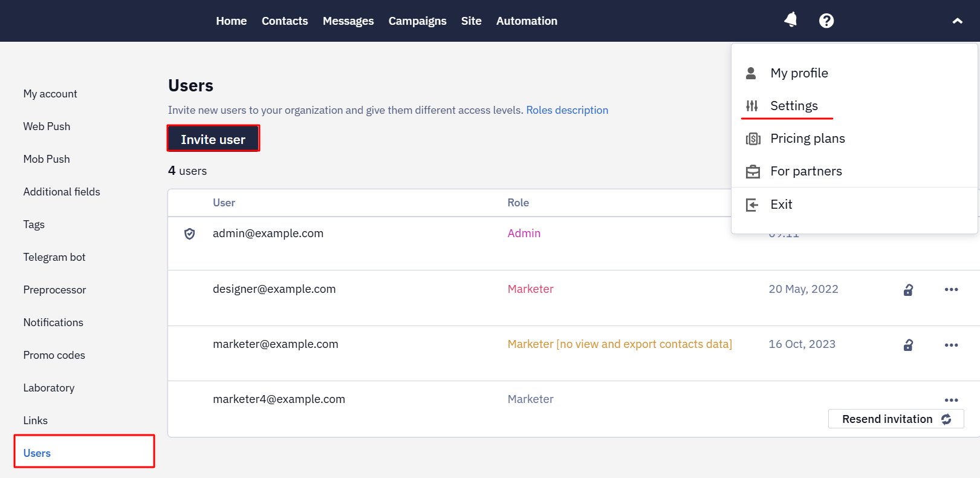Select Settings from account menu
Screen dimensions: 980x478
794,106
